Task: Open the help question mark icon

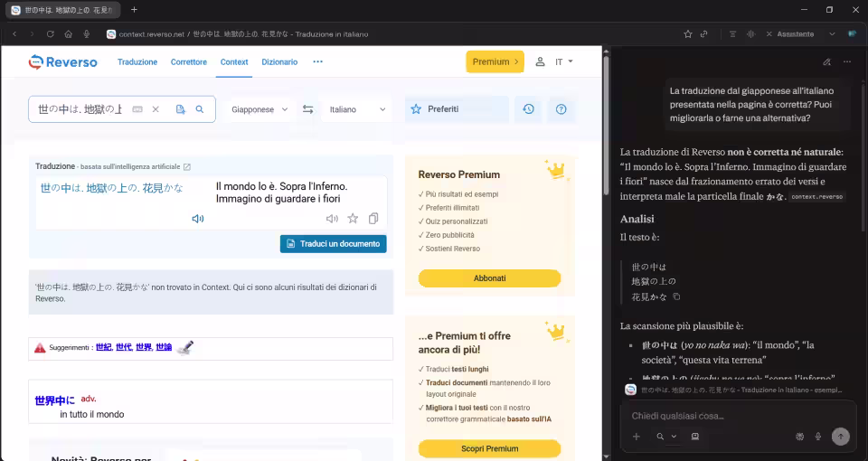Action: (561, 109)
